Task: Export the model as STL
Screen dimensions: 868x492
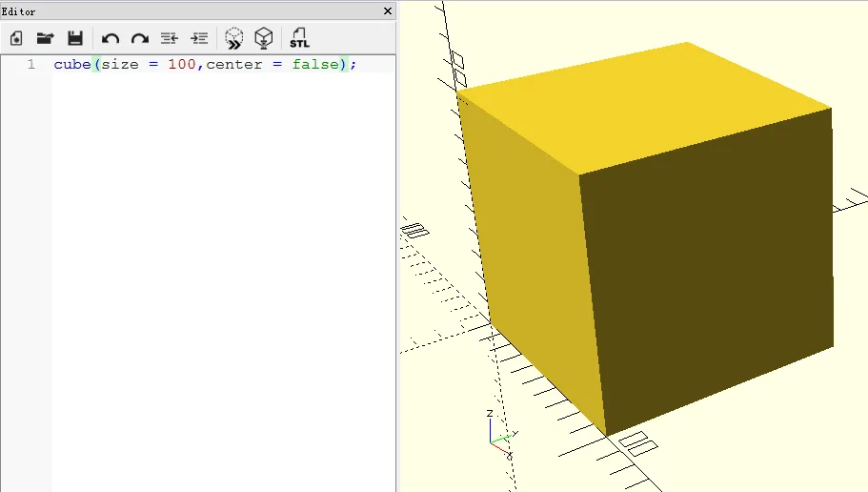Action: point(299,38)
